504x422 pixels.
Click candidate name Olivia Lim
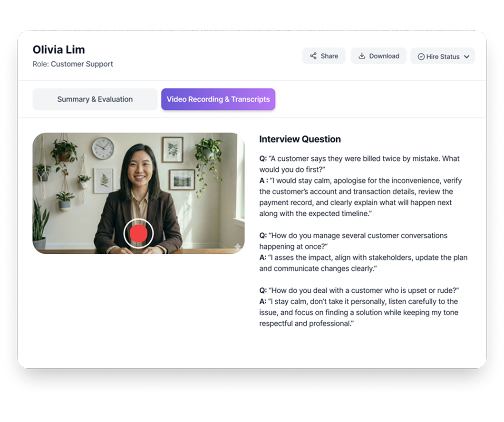click(x=59, y=49)
